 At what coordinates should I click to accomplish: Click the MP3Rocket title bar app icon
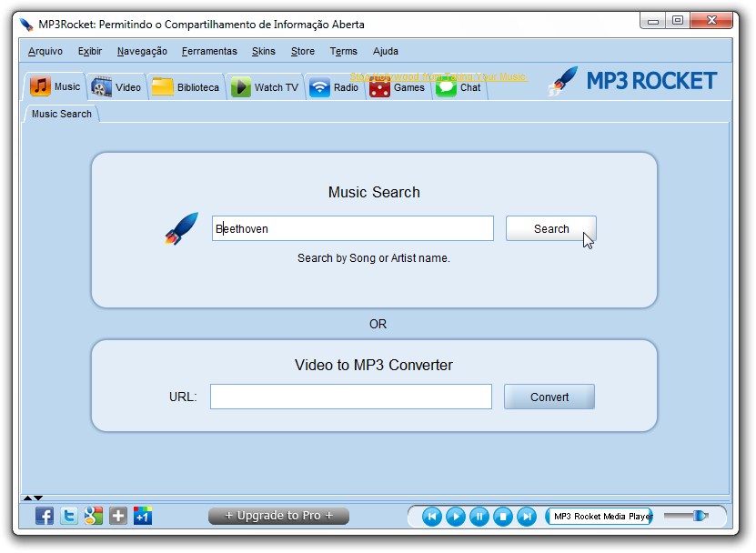pos(26,25)
